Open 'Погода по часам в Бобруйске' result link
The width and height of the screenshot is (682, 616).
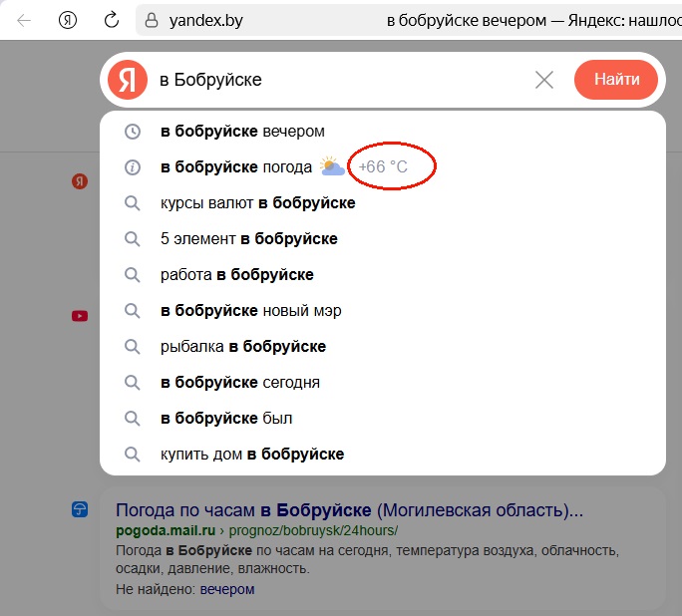349,510
